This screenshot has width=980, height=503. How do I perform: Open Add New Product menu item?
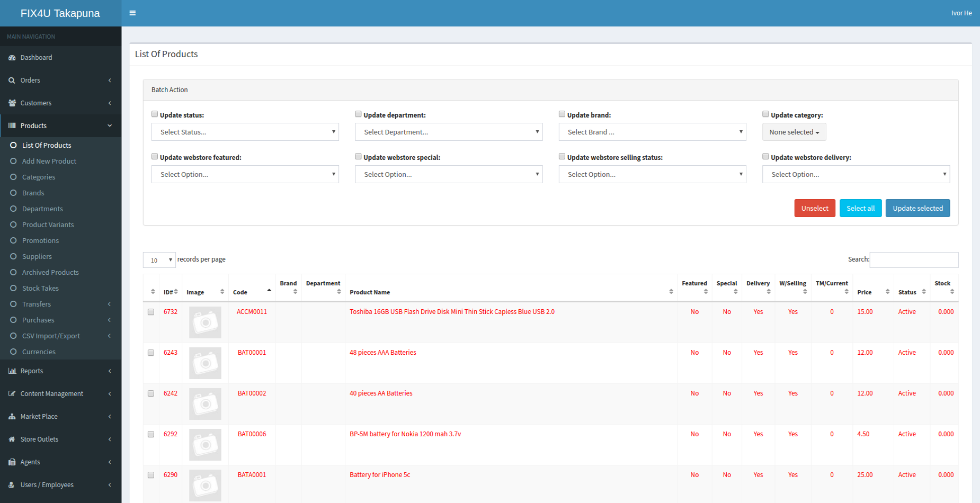tap(49, 161)
